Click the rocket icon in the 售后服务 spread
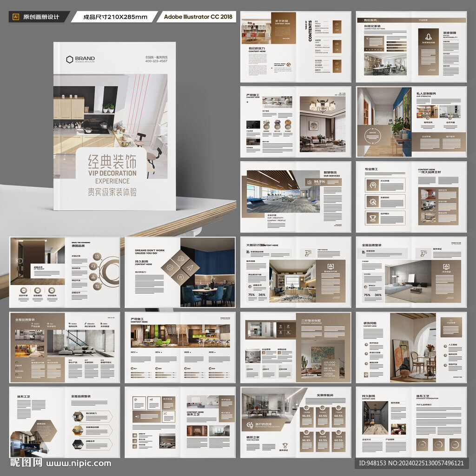The image size is (476, 476). (428, 37)
